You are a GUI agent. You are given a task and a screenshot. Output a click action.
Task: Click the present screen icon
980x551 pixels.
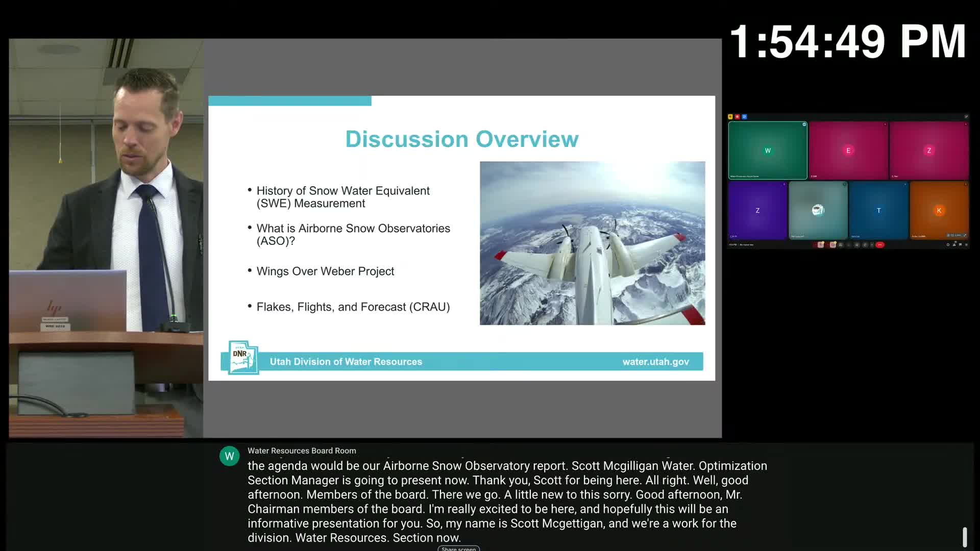click(856, 245)
